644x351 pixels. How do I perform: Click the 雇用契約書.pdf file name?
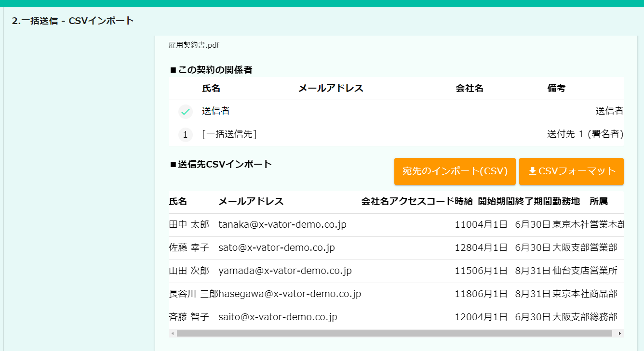(x=194, y=45)
